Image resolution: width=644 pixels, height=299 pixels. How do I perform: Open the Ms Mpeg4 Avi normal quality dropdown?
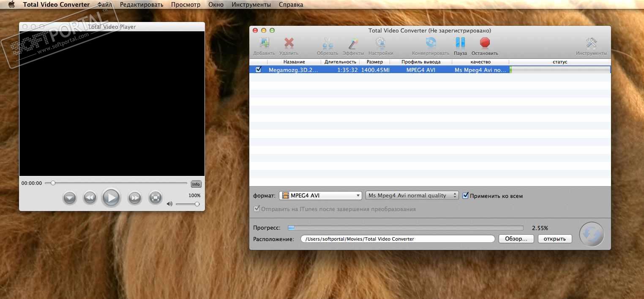[x=412, y=195]
